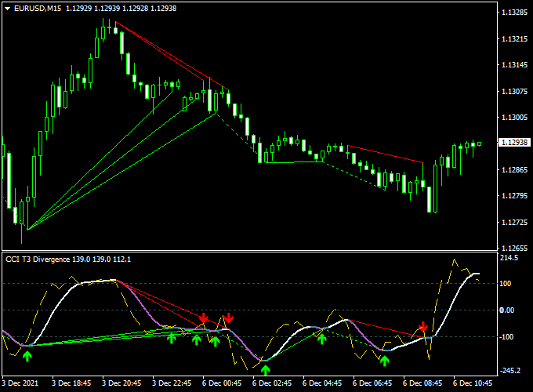Select the right red arrow near 6 Dec 00:45
The image size is (533, 392).
point(229,318)
